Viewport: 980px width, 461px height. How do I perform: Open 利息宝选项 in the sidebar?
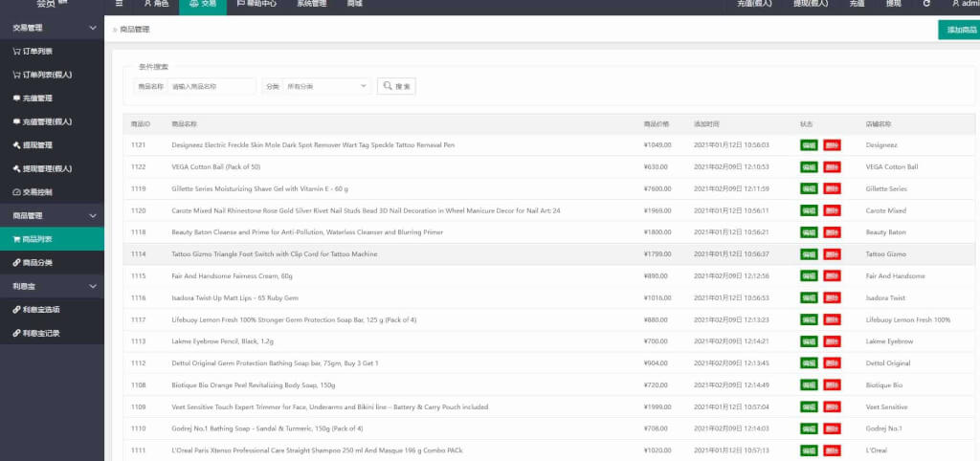point(36,309)
